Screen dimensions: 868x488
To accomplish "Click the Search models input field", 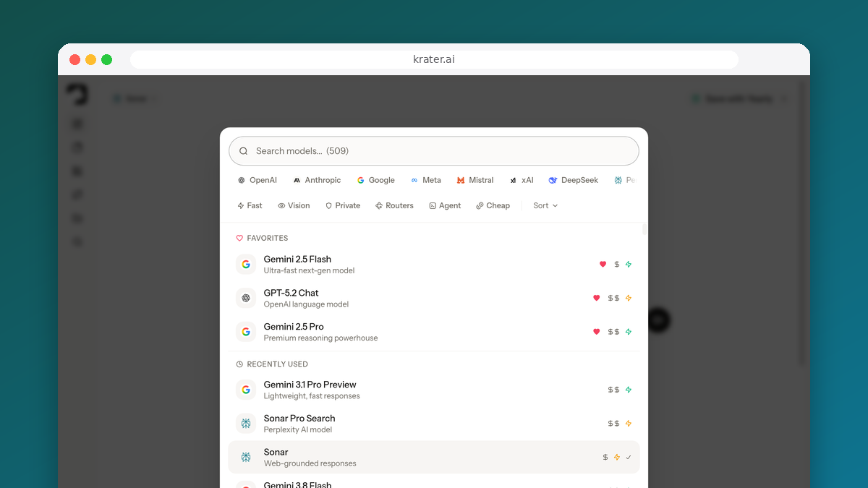I will coord(434,151).
